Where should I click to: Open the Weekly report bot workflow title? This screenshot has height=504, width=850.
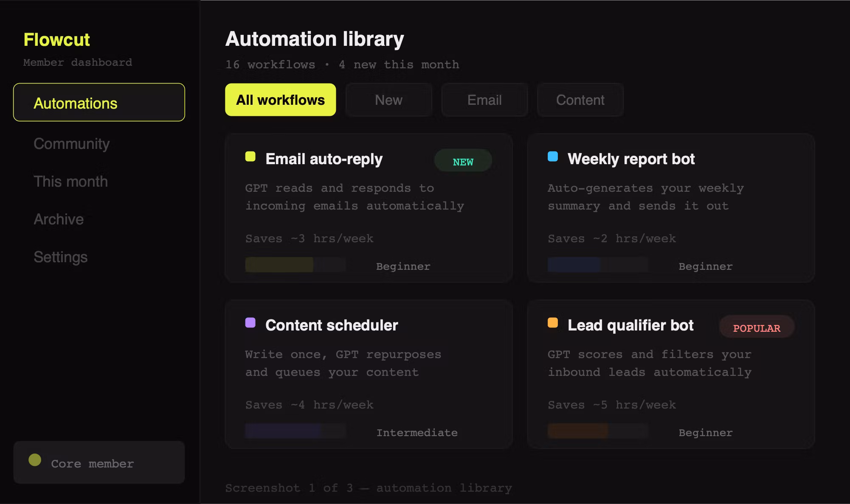pyautogui.click(x=631, y=159)
